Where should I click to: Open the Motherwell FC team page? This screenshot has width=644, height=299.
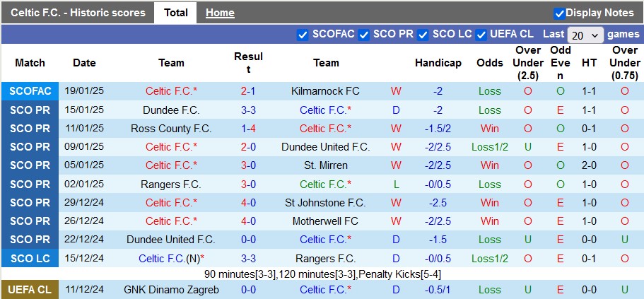click(325, 221)
